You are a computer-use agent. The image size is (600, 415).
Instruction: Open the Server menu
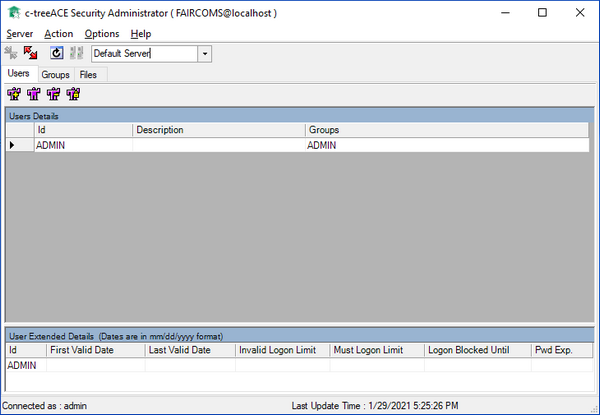pyautogui.click(x=20, y=34)
